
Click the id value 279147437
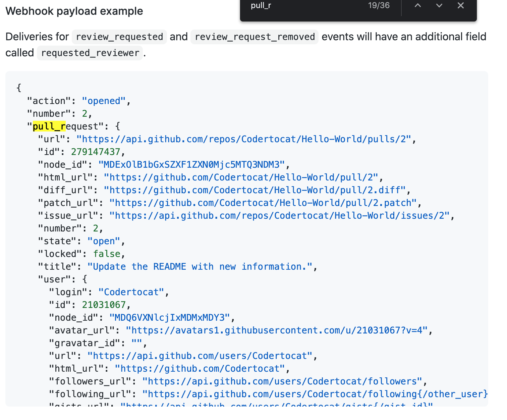point(96,152)
